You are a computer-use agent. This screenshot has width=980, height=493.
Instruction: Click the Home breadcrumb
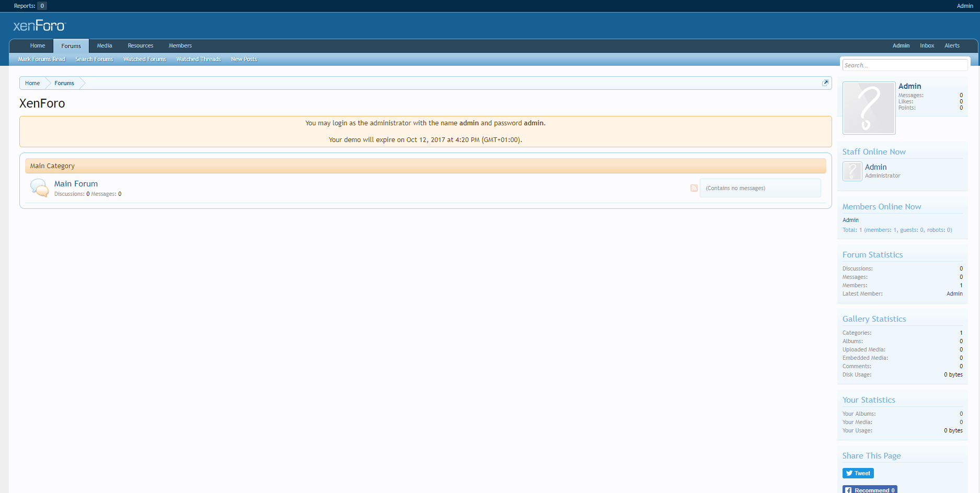(x=32, y=83)
